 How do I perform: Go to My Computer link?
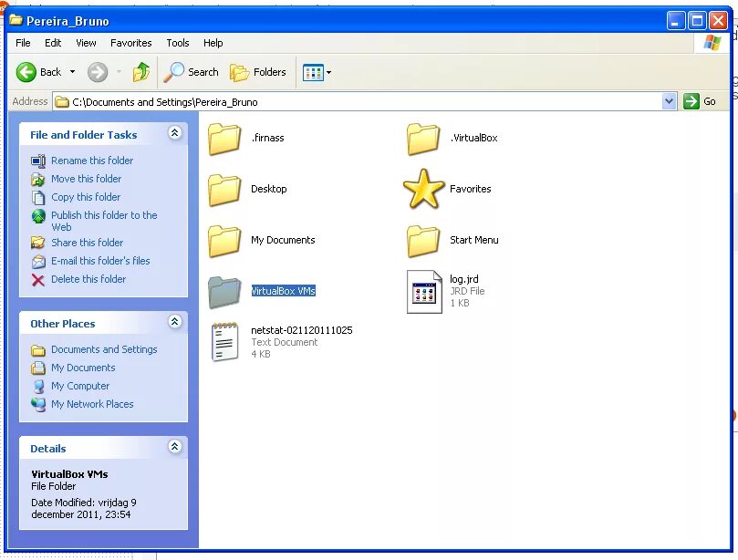80,387
